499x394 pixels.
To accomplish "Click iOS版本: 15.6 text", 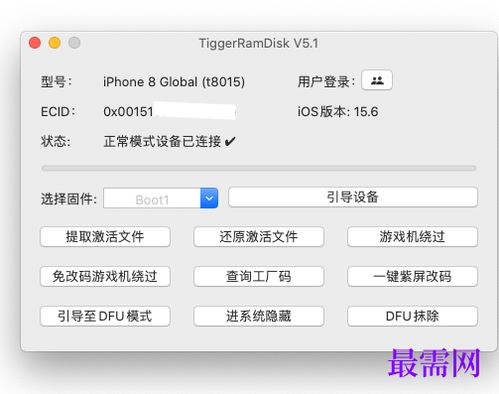I will (x=338, y=112).
